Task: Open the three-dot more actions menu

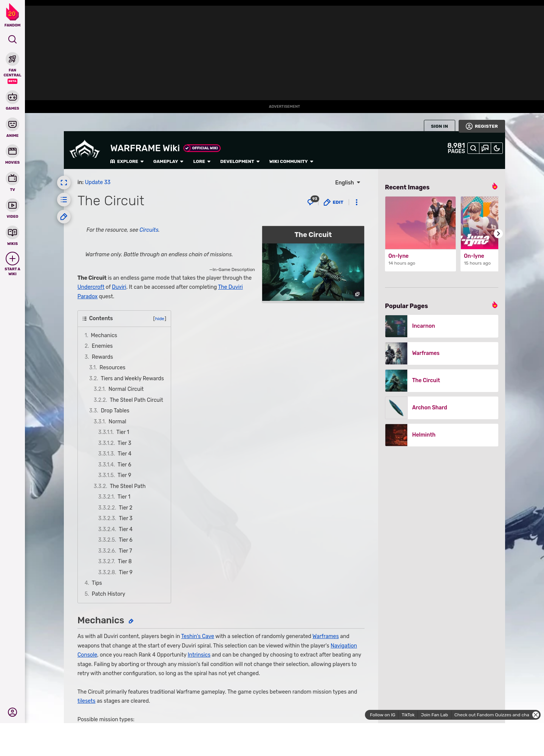Action: coord(356,202)
